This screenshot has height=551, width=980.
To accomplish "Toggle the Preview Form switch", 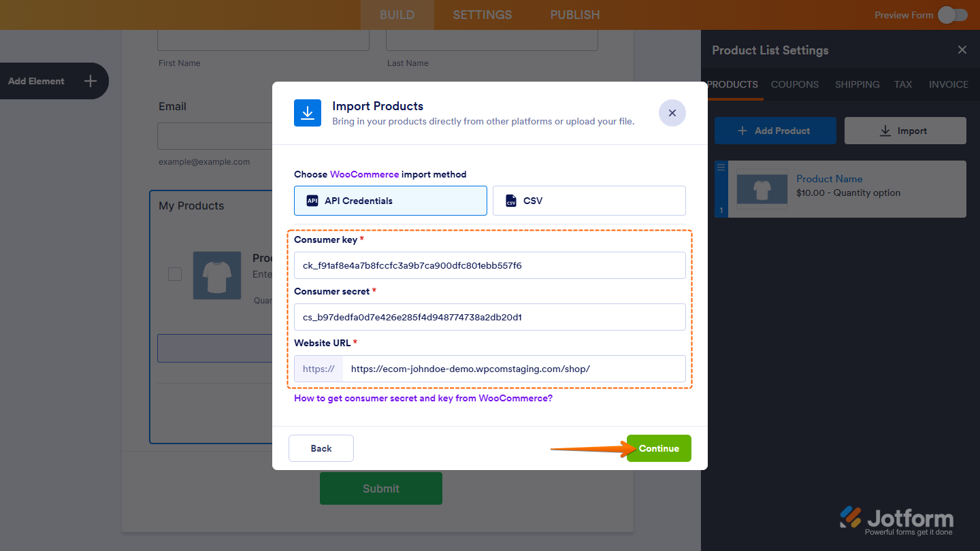I will 952,14.
